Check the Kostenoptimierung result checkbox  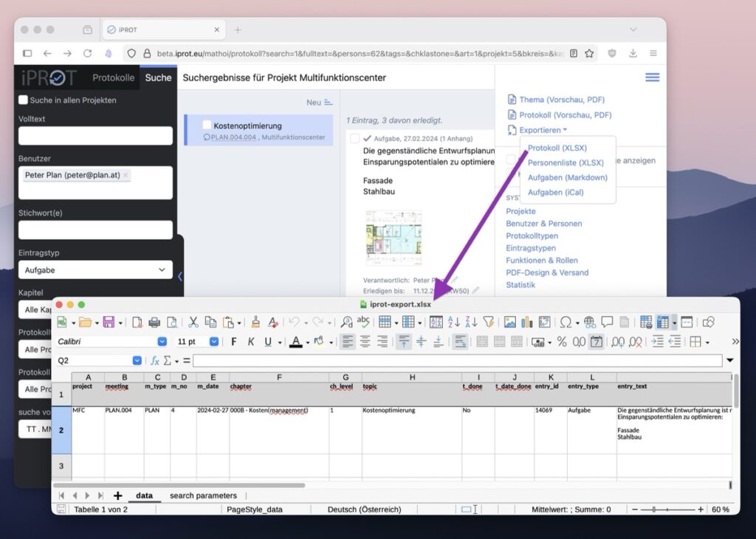207,126
